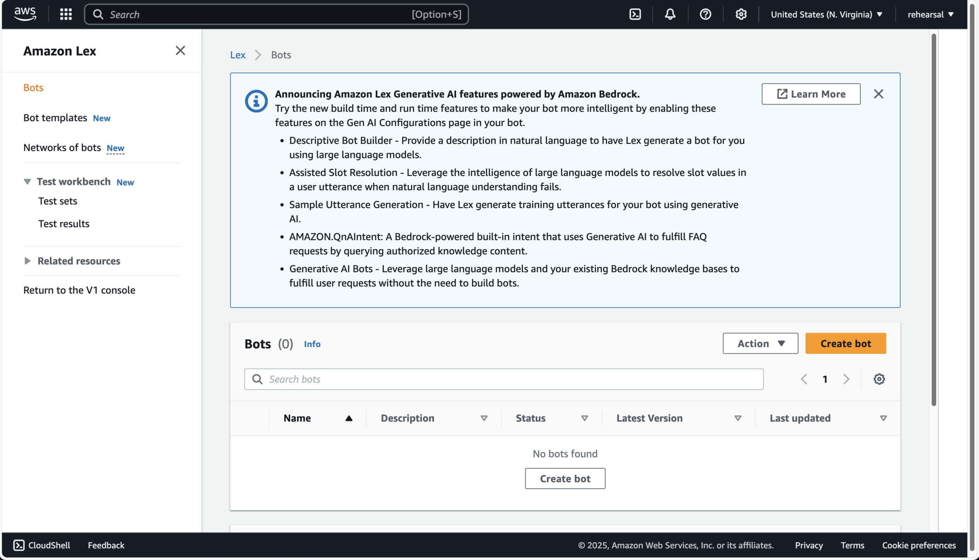Dismiss the Generative AI announcement banner

coord(878,94)
